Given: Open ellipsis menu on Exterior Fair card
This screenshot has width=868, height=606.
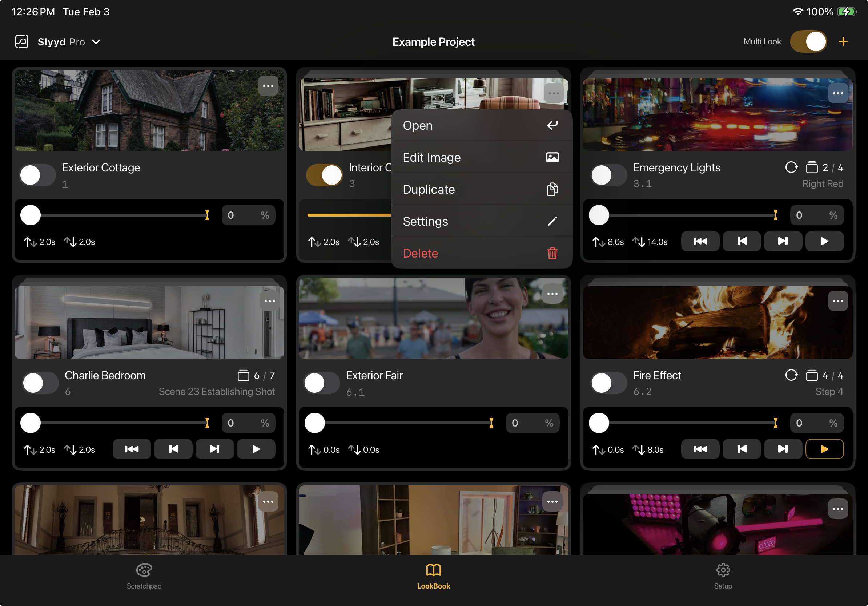Looking at the screenshot, I should tap(552, 294).
